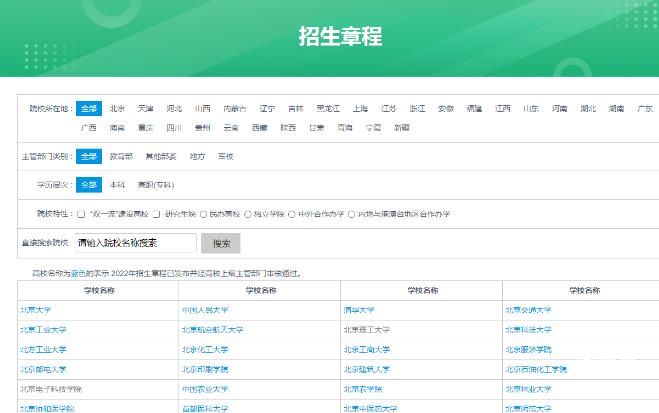
Task: Select 军校 in department category
Action: coord(225,157)
